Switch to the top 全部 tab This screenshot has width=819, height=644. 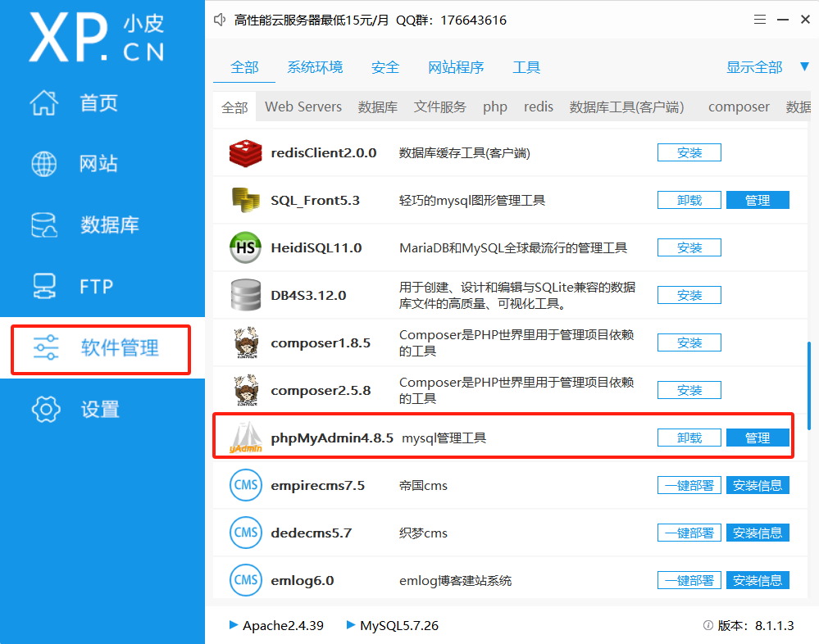tap(244, 67)
